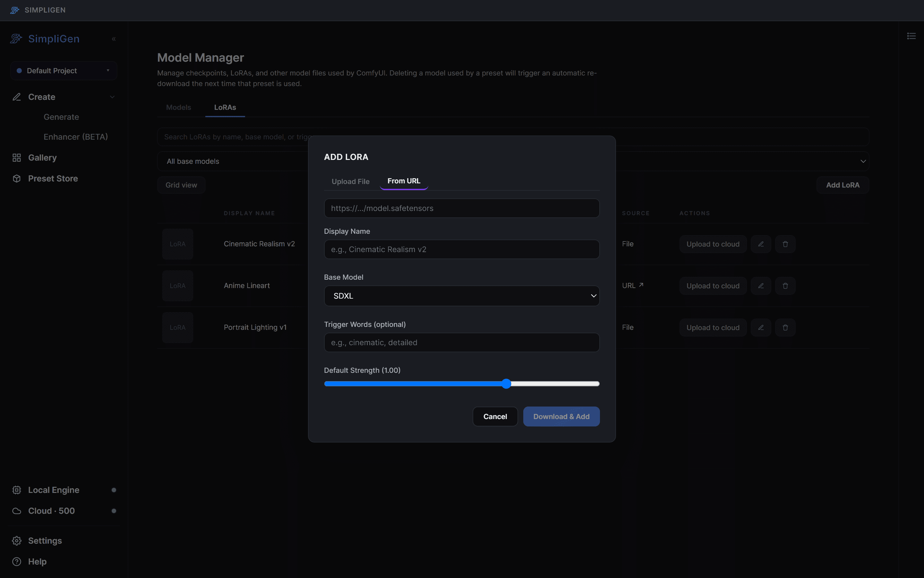Image resolution: width=924 pixels, height=578 pixels.
Task: Delete the Anime Lineart LoRA
Action: coord(785,285)
